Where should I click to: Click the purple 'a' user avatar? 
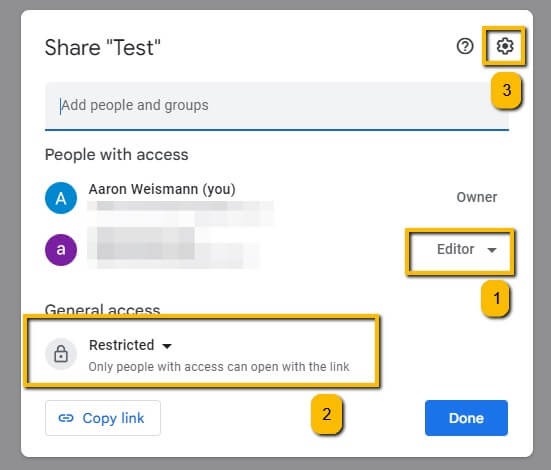click(61, 250)
